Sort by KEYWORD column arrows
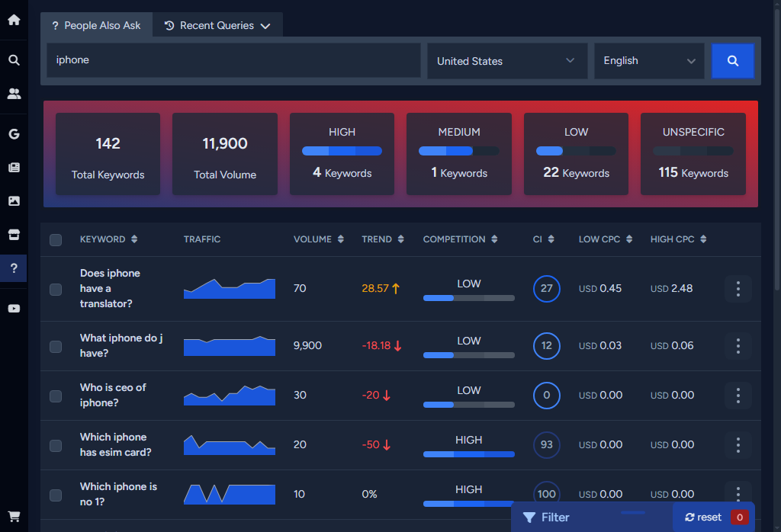 tap(134, 239)
